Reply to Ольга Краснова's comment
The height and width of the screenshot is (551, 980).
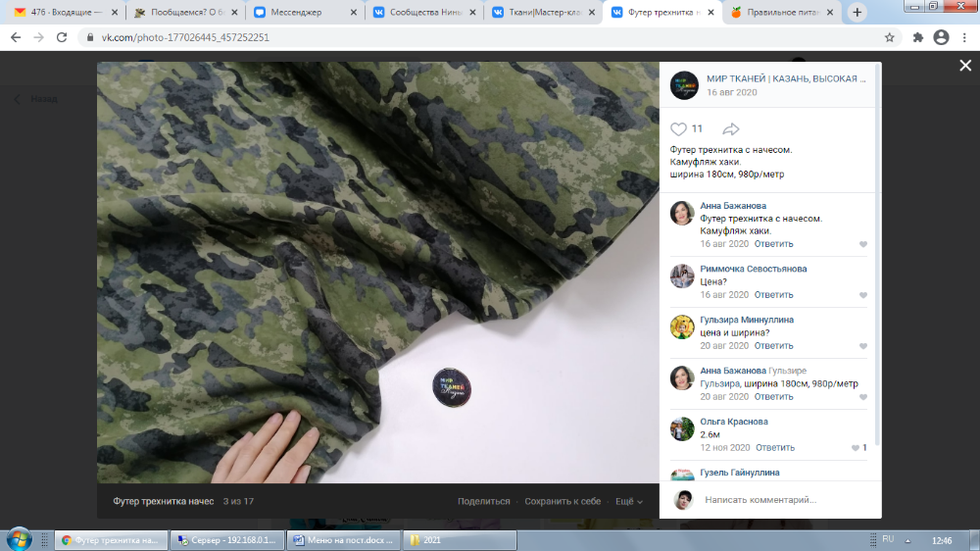point(775,448)
